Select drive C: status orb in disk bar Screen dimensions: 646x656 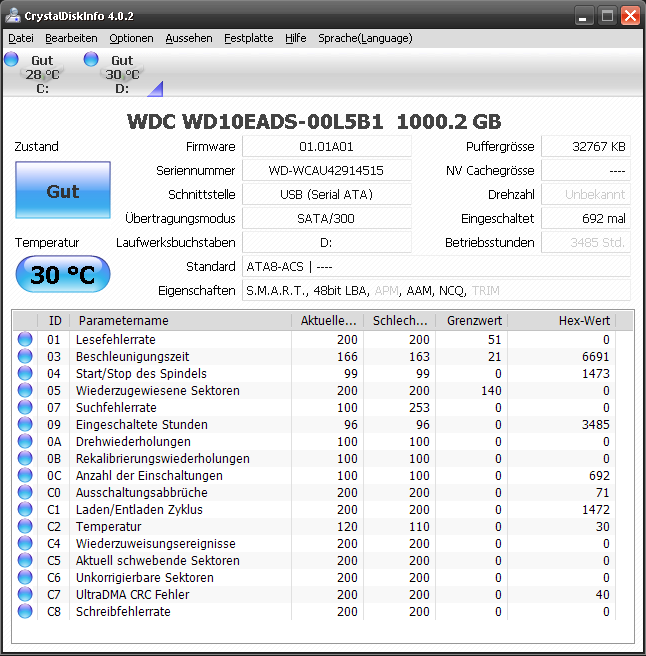click(11, 59)
